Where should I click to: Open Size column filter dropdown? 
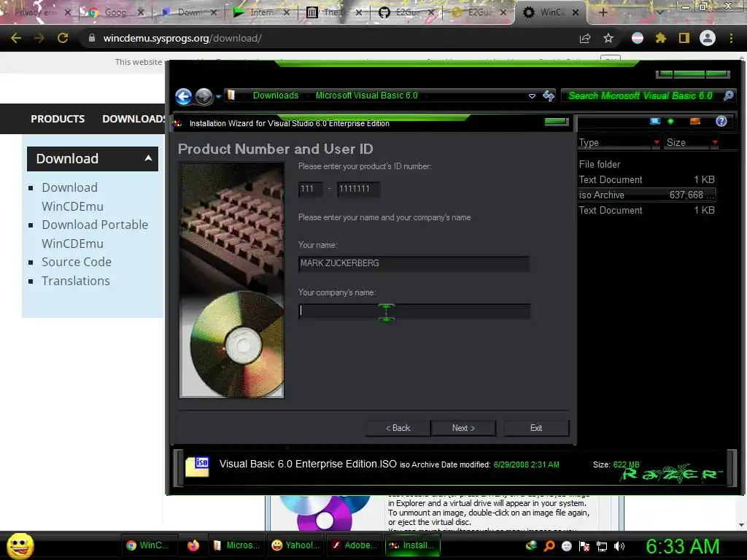click(x=715, y=142)
